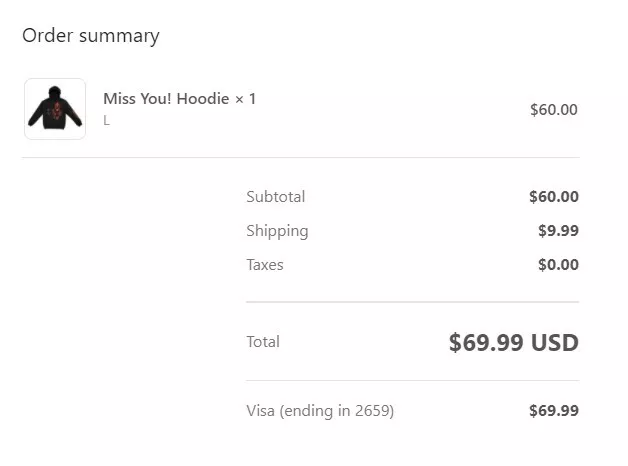Select the Order summary heading
628x466 pixels.
91,36
